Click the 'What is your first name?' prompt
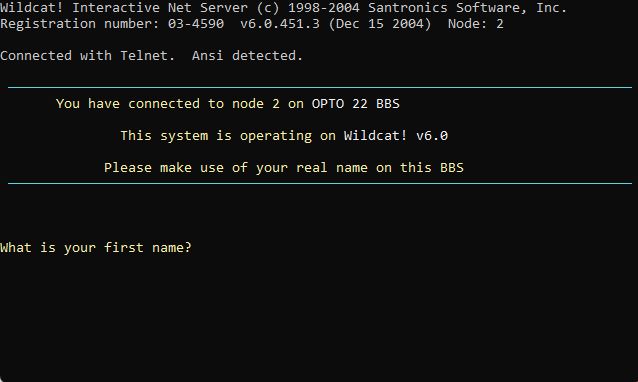The height and width of the screenshot is (382, 638). tap(96, 247)
